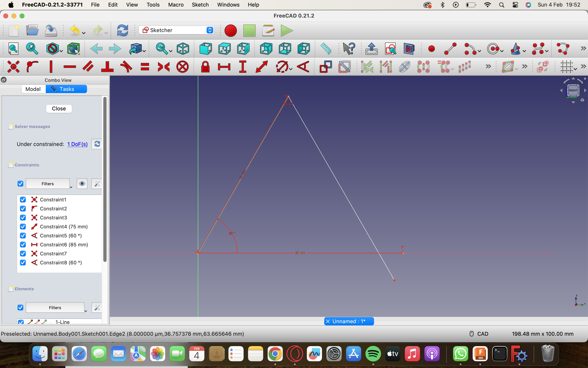The image size is (588, 368).
Task: Open circle tools dropdown arrow
Action: pos(502,51)
